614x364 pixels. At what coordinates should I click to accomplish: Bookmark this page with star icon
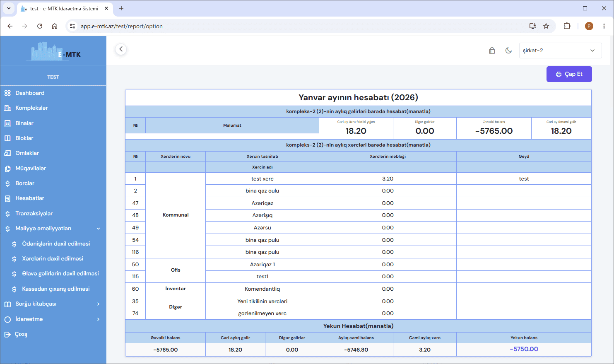(546, 26)
